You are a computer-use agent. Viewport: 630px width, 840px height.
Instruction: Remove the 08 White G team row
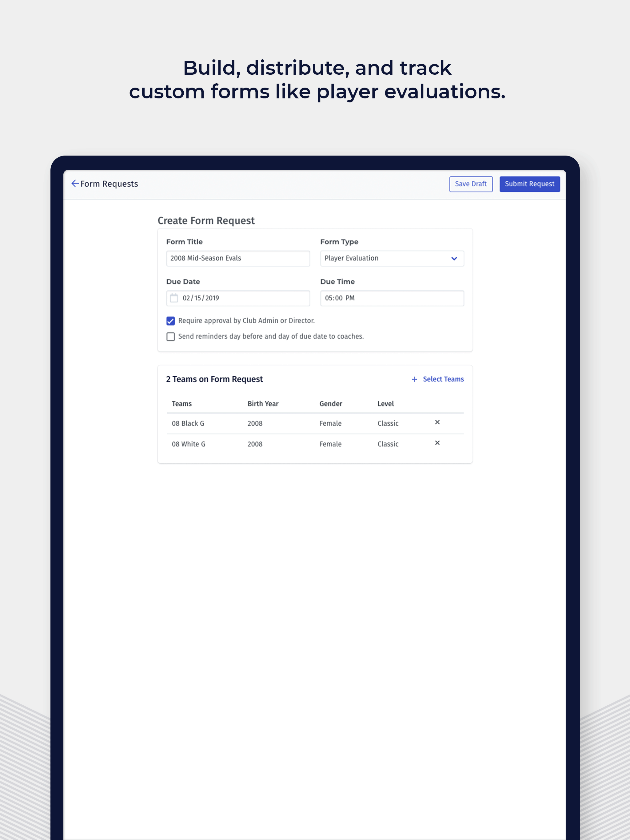point(437,443)
